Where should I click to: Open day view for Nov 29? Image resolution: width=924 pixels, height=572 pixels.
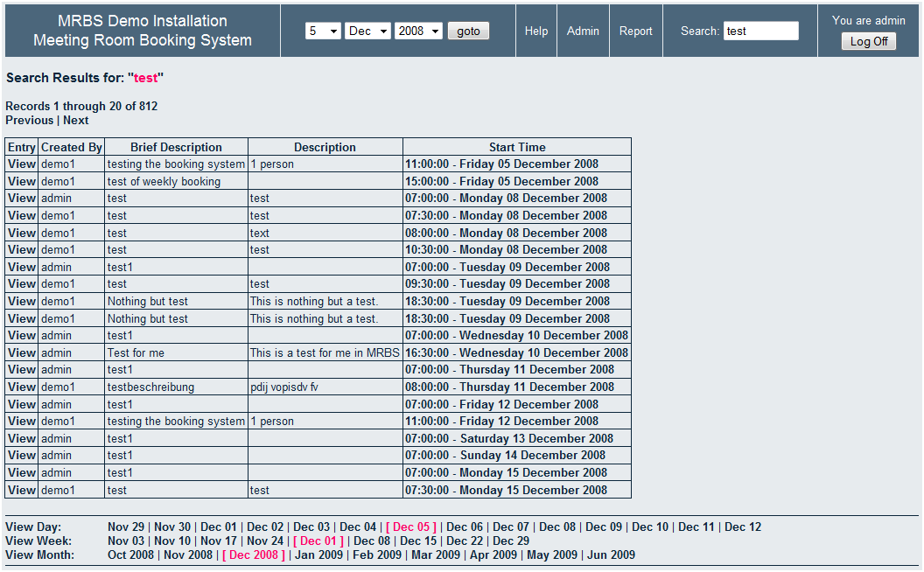click(x=126, y=527)
